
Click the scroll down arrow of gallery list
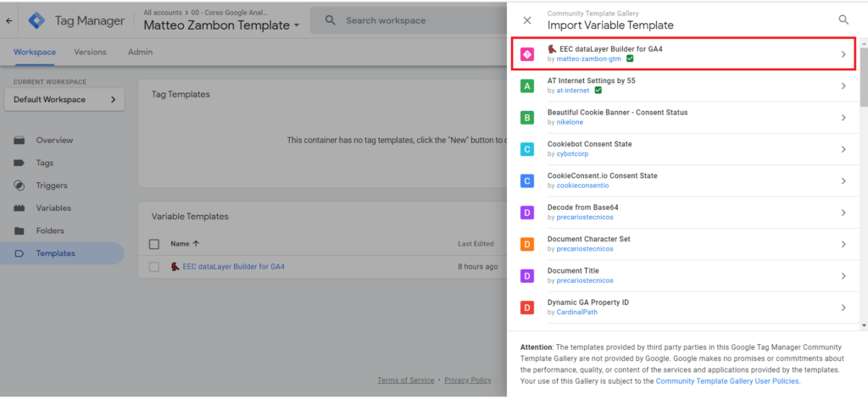click(x=864, y=326)
